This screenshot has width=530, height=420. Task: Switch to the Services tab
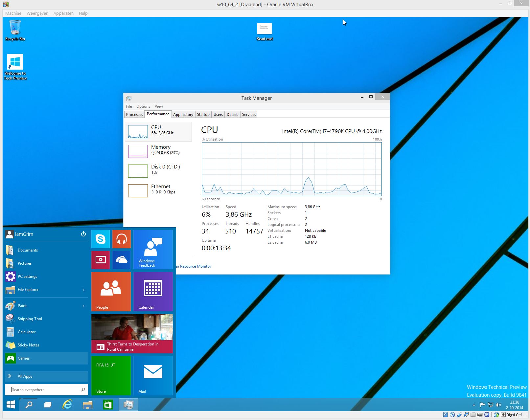pos(249,115)
